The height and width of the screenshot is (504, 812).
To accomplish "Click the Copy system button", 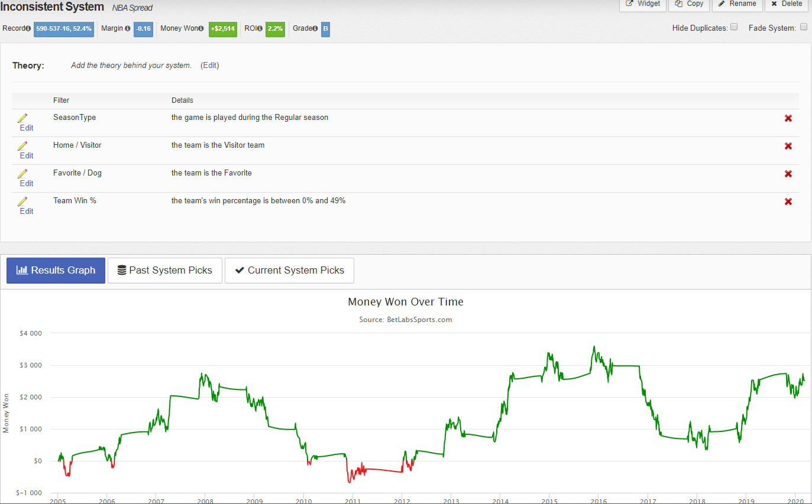I will [x=689, y=4].
